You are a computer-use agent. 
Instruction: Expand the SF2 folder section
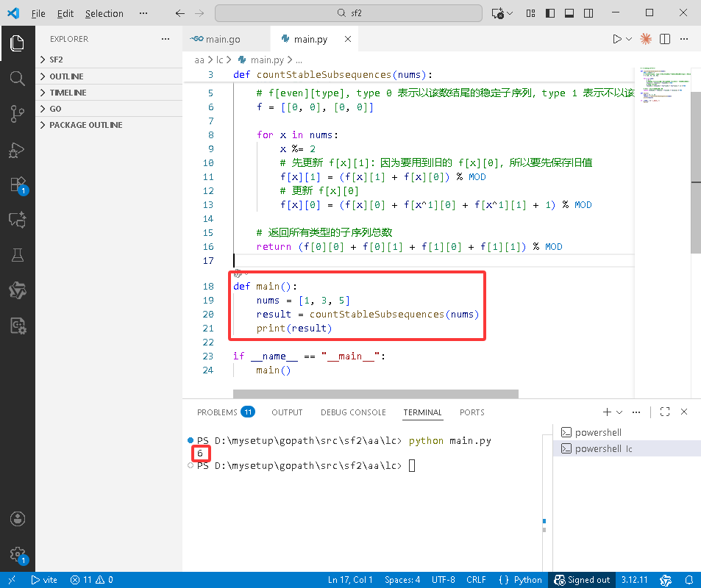tap(109, 60)
